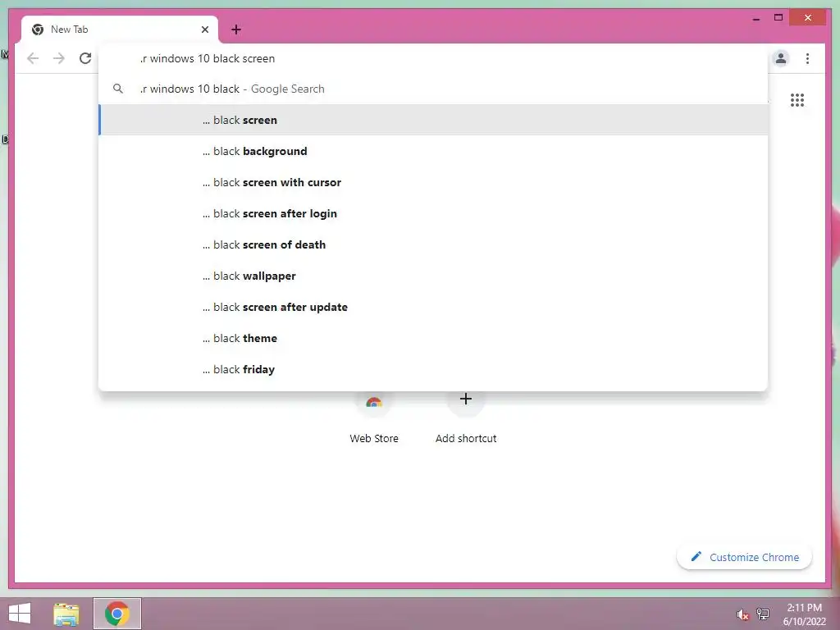
Task: Minimize the Chrome window
Action: point(756,18)
